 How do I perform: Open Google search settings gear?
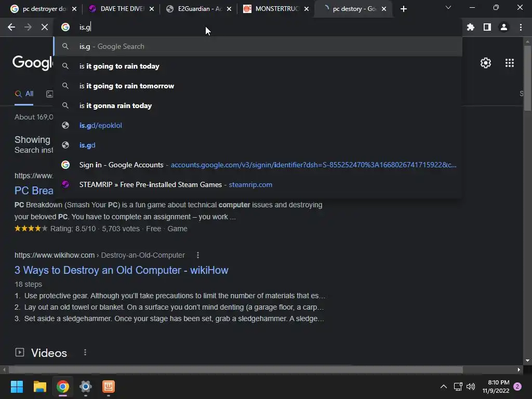tap(486, 63)
